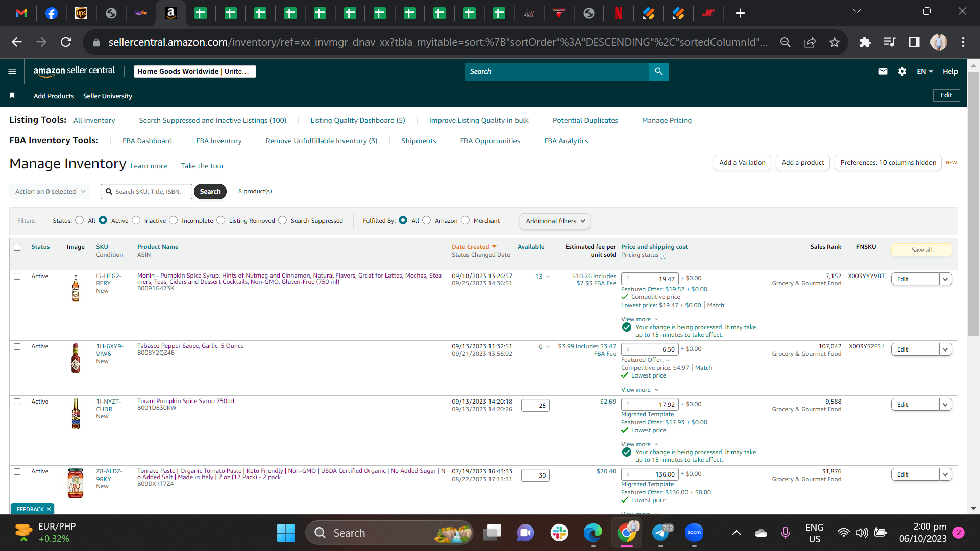Click the Add a product button

[803, 163]
